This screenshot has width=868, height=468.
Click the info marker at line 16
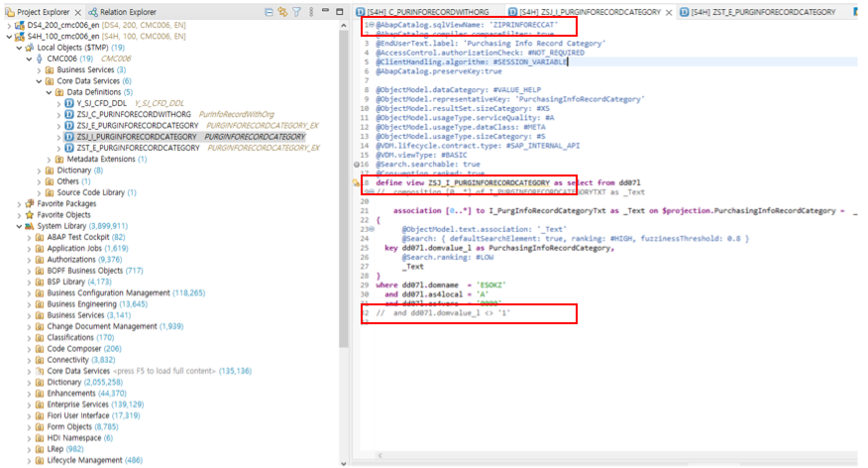tap(356, 165)
